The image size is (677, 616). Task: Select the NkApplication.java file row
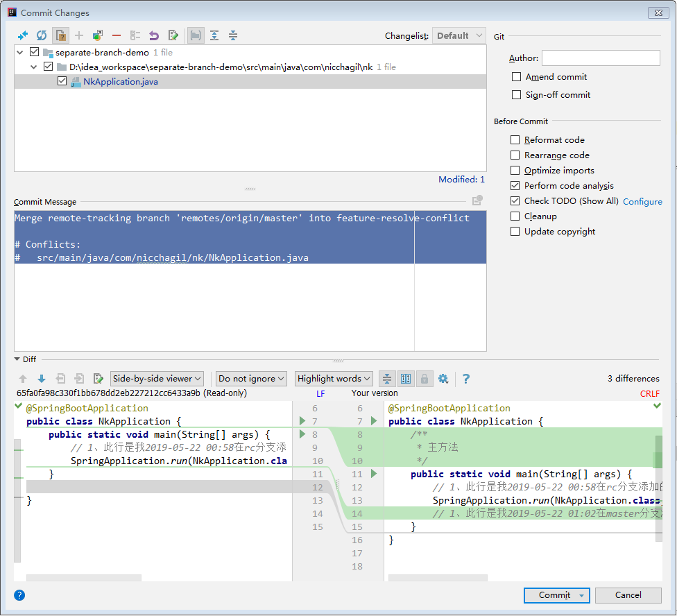tap(250, 82)
